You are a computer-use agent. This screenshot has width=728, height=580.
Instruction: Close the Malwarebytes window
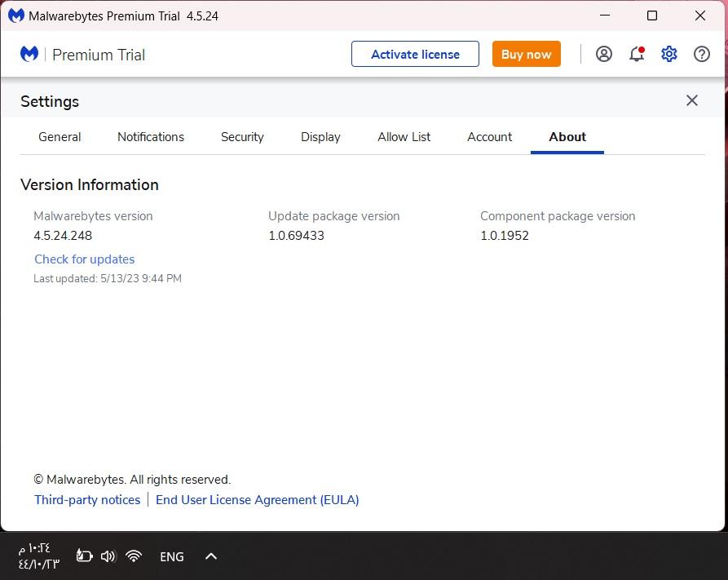700,15
